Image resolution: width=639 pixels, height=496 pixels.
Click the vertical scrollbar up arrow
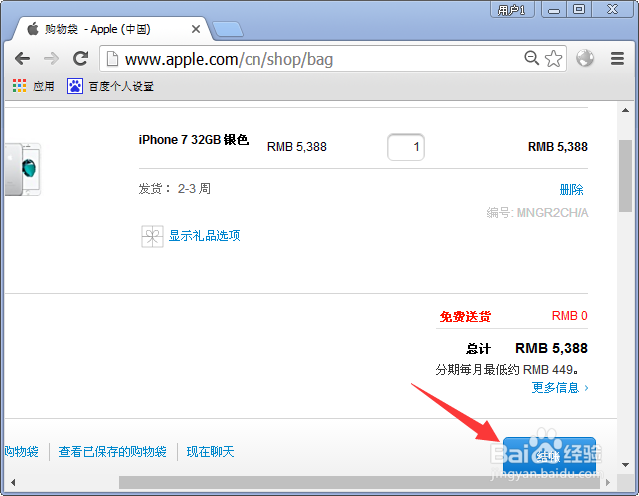coord(626,110)
